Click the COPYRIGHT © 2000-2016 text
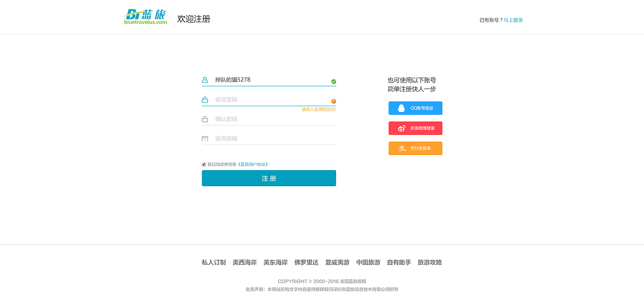The height and width of the screenshot is (302, 644). (x=308, y=281)
